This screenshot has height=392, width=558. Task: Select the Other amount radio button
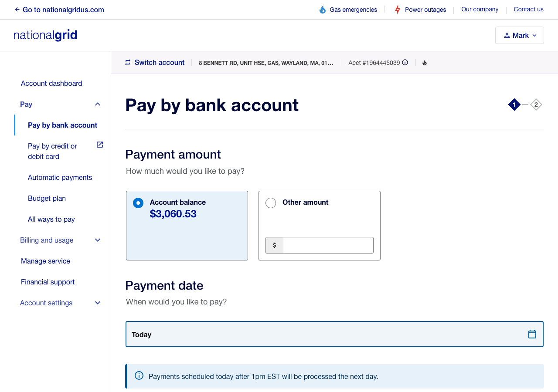pos(271,203)
